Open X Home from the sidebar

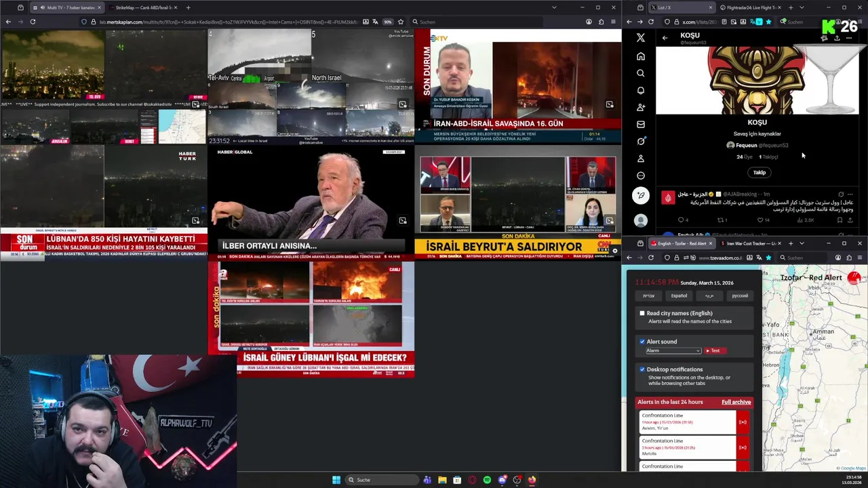(x=641, y=56)
